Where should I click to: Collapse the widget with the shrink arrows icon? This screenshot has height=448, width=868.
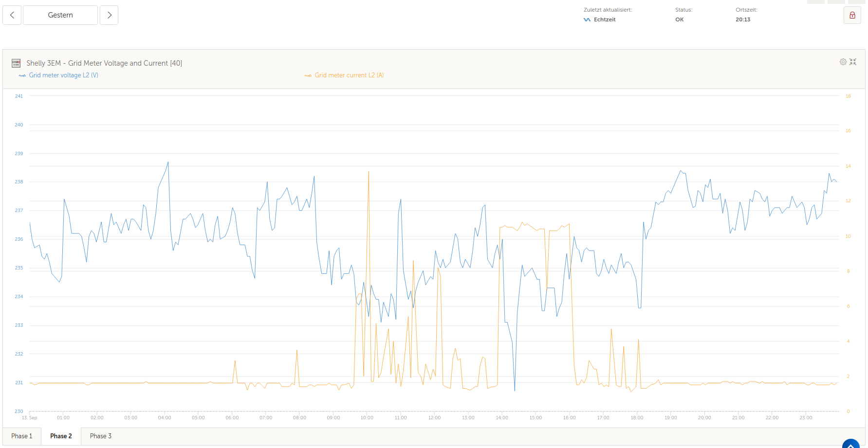pos(853,62)
